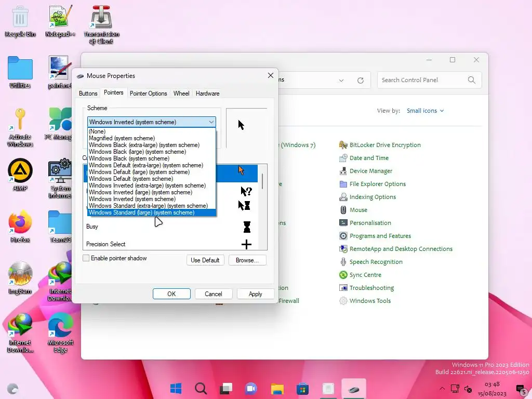Launch Microsoft Edge from the desktop

click(x=60, y=332)
